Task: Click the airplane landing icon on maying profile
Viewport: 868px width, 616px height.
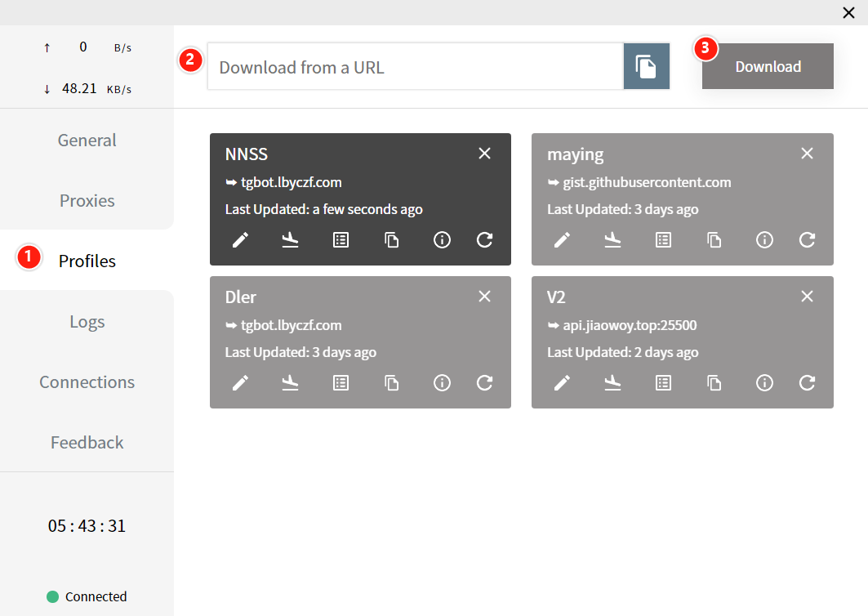Action: 612,240
